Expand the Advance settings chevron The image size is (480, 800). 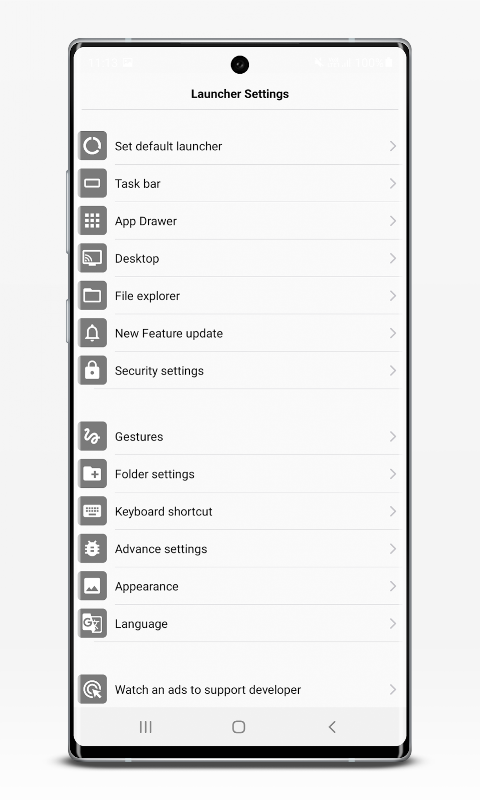click(x=393, y=548)
